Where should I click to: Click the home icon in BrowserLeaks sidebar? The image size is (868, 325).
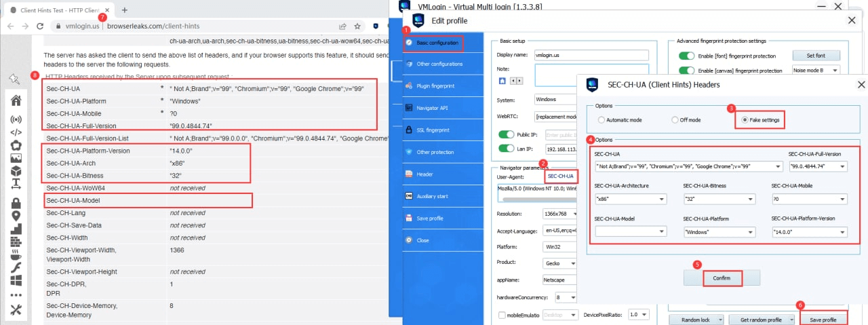[16, 100]
